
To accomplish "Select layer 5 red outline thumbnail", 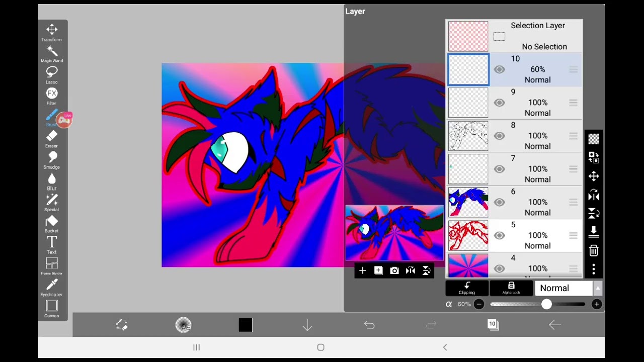I will pos(468,235).
